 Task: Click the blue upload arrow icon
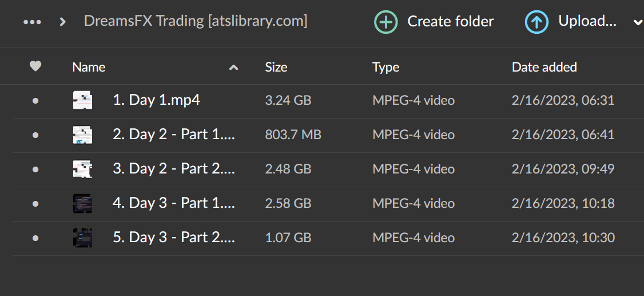[536, 22]
